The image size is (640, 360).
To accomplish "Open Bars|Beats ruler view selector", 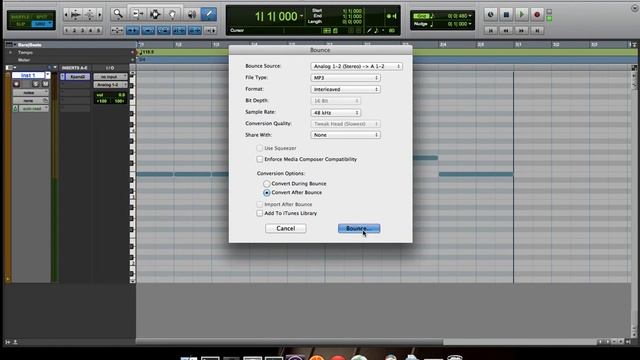I will [x=11, y=44].
